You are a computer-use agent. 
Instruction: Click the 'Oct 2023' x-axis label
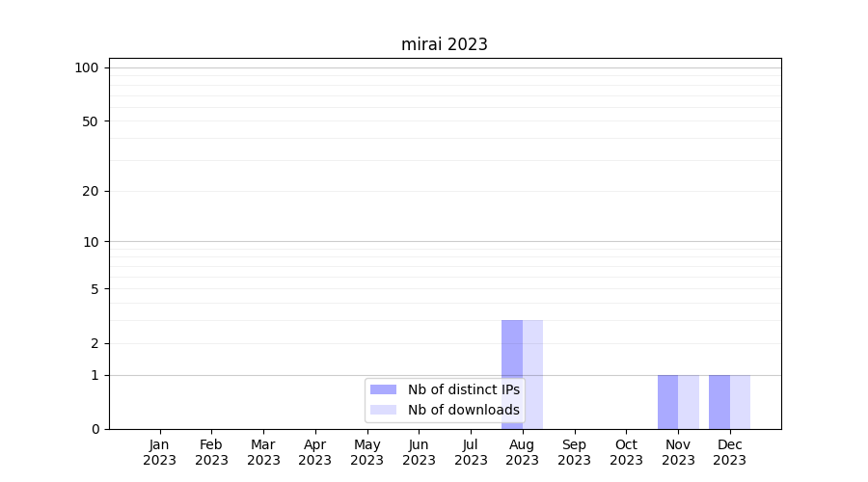pyautogui.click(x=626, y=452)
